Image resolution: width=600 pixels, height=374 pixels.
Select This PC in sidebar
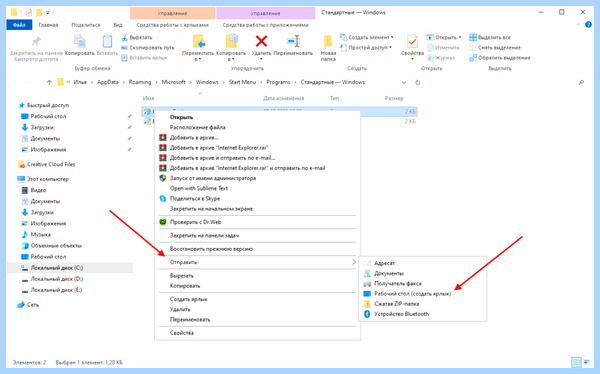tap(48, 179)
